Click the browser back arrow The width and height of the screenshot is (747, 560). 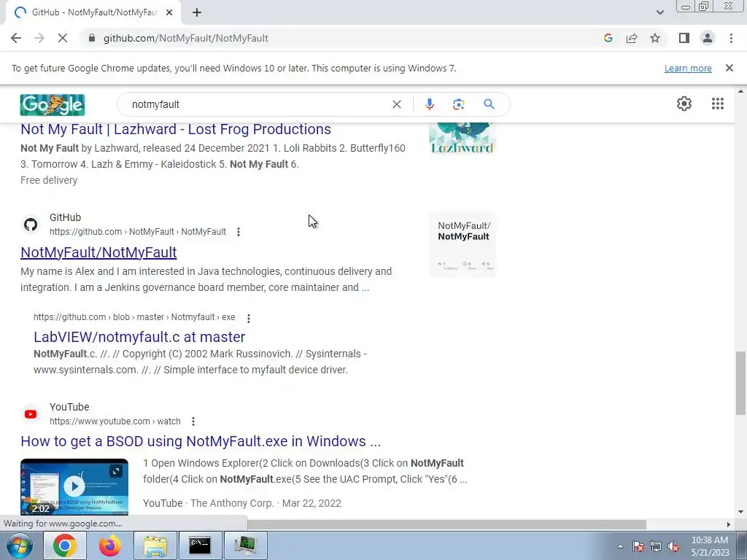pos(16,38)
